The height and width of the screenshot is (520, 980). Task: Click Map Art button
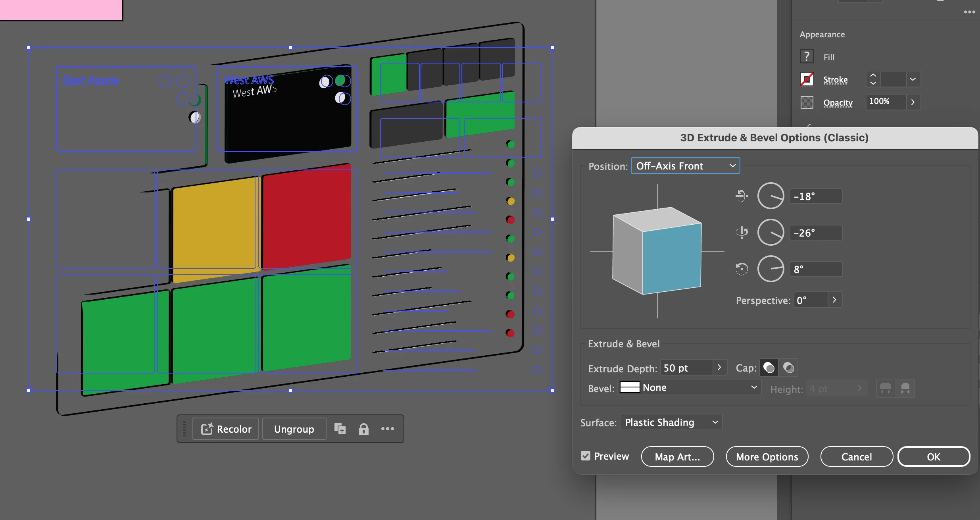pos(677,457)
